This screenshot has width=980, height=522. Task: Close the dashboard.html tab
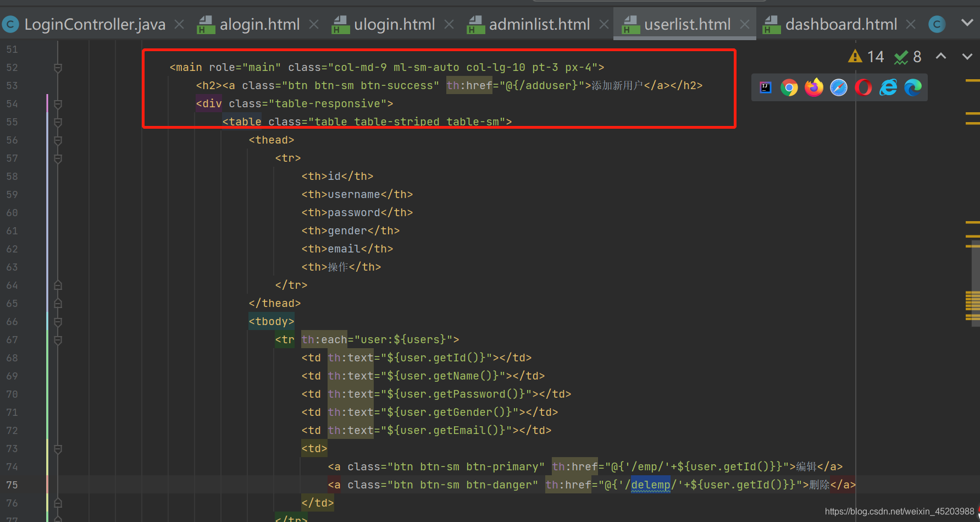[x=911, y=24]
